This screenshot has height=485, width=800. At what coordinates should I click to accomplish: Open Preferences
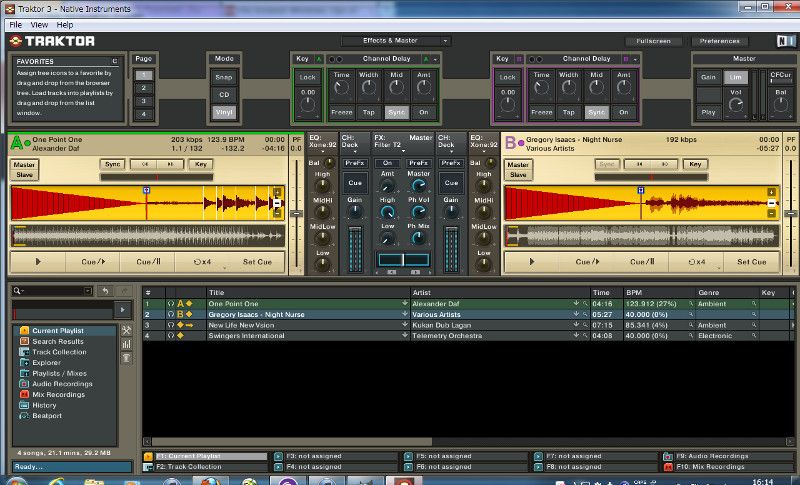click(x=719, y=41)
